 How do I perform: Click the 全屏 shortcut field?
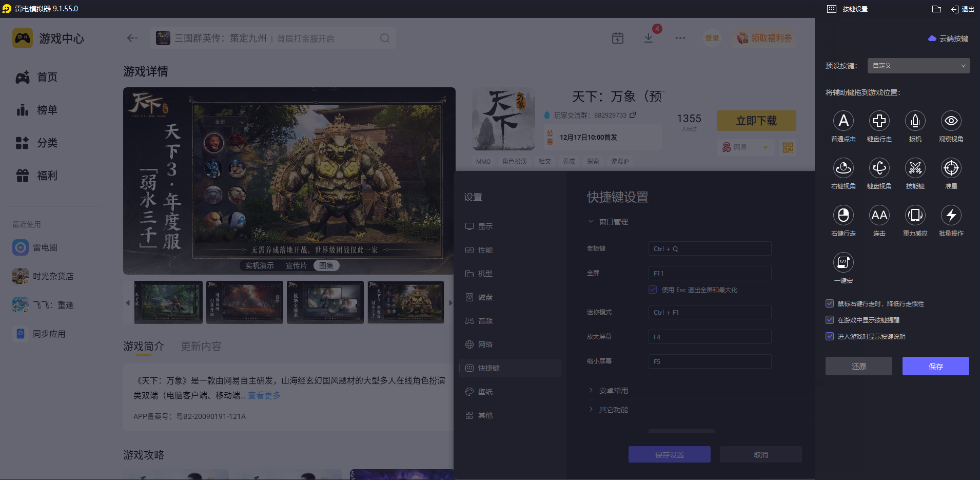710,273
